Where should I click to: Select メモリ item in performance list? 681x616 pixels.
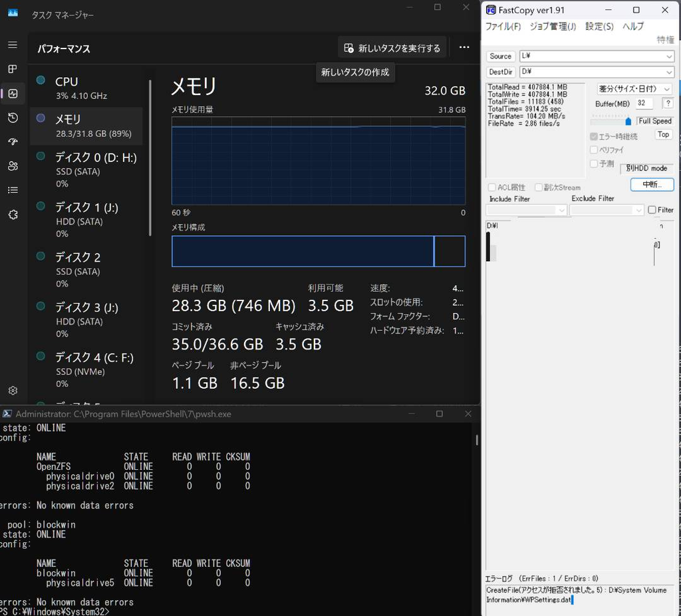(x=86, y=126)
